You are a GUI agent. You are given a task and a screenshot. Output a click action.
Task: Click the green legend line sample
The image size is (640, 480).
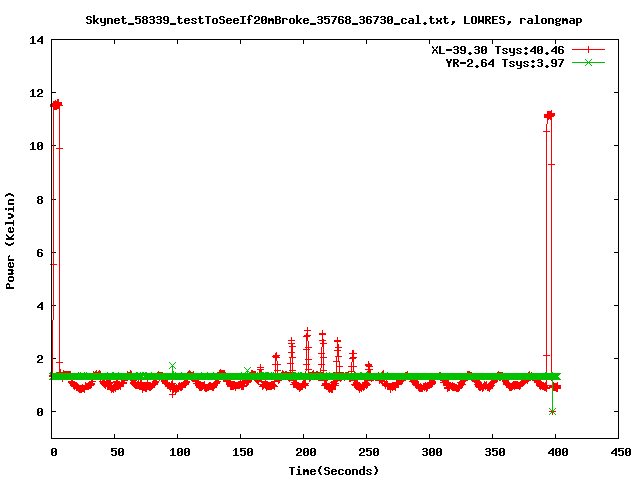(588, 62)
